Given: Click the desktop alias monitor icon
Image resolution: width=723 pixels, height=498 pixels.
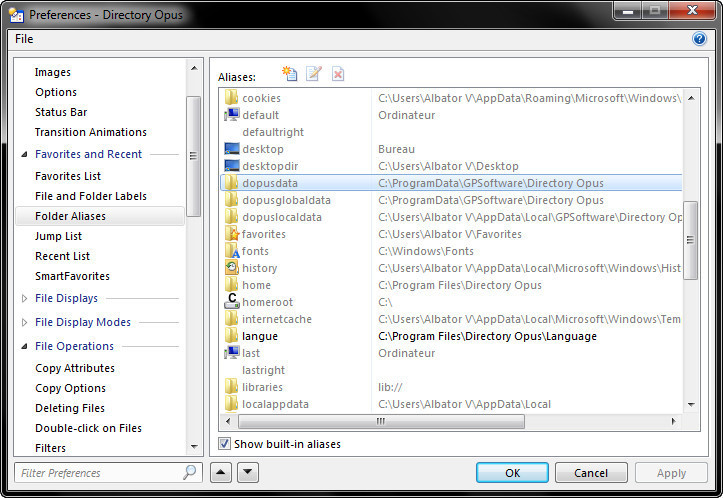Looking at the screenshot, I should click(x=231, y=149).
